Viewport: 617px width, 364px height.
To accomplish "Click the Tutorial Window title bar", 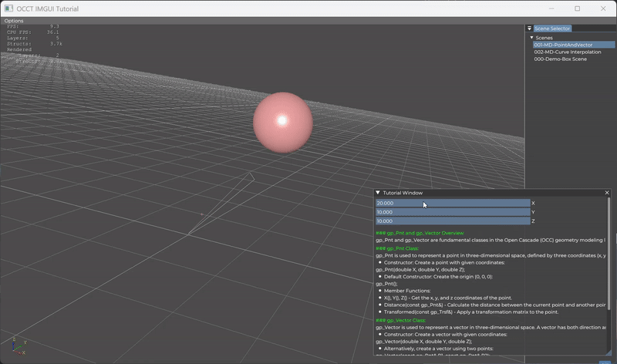I will 492,193.
